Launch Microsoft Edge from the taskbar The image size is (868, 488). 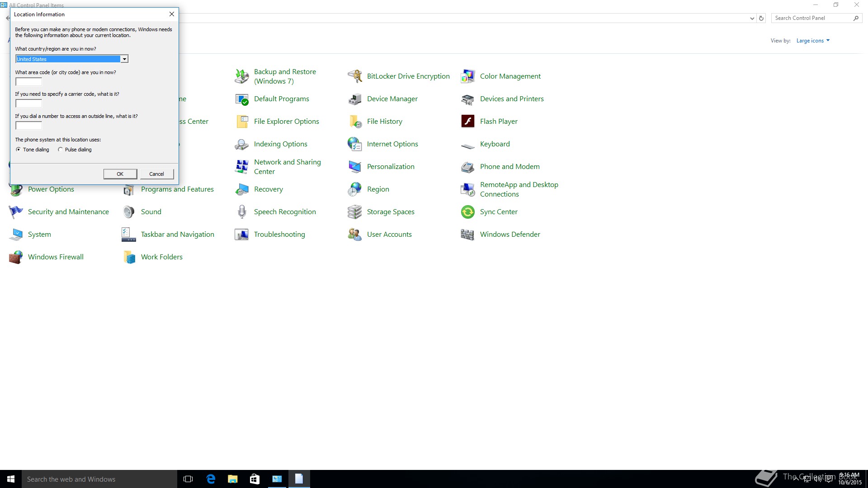[211, 479]
